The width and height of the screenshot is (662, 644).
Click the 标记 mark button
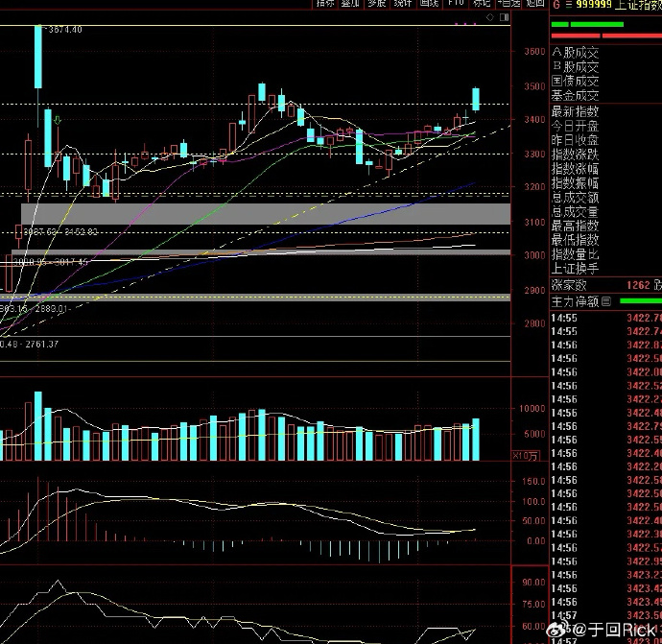point(481,4)
